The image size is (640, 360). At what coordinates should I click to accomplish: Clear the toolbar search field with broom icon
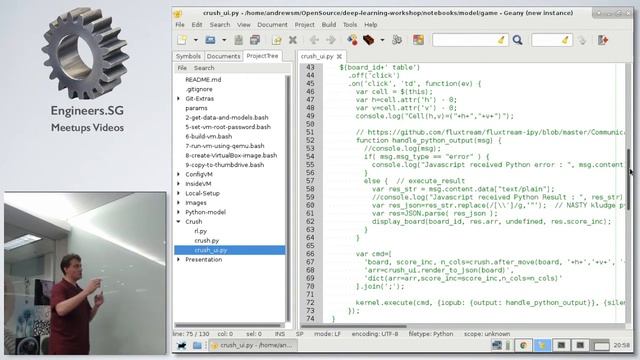501,40
